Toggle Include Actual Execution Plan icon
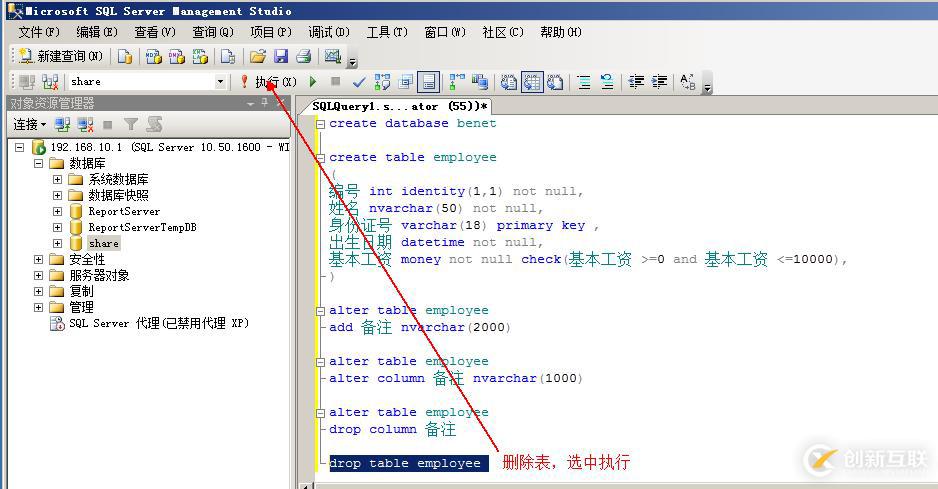Viewport: 938px width, 489px height. 457,81
